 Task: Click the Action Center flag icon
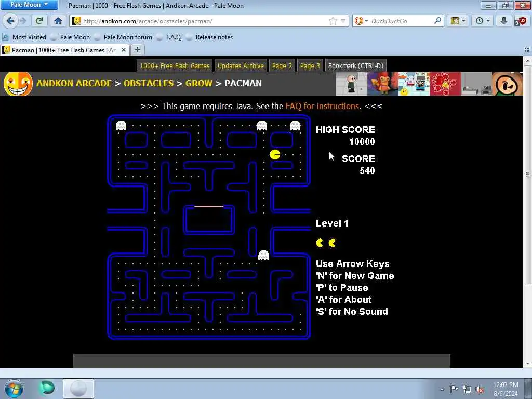point(454,389)
